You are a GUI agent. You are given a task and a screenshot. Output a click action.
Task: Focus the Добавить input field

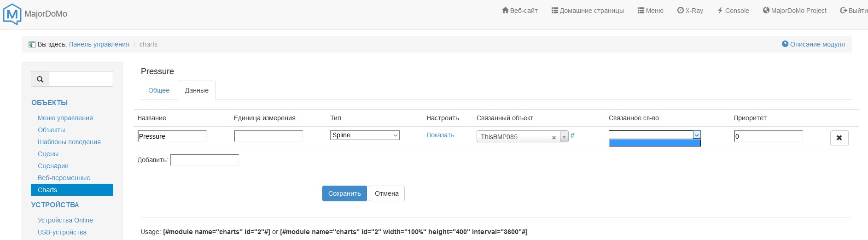pos(205,160)
